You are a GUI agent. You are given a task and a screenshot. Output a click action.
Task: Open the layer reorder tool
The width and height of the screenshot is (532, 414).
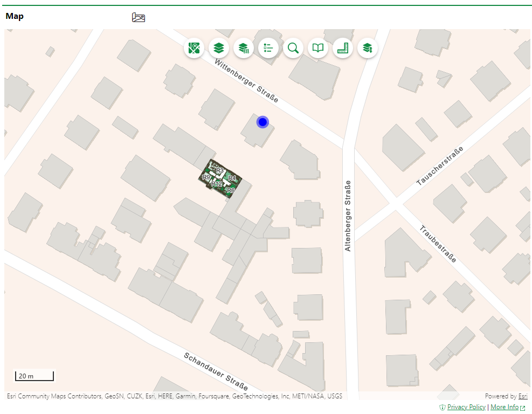coord(368,48)
